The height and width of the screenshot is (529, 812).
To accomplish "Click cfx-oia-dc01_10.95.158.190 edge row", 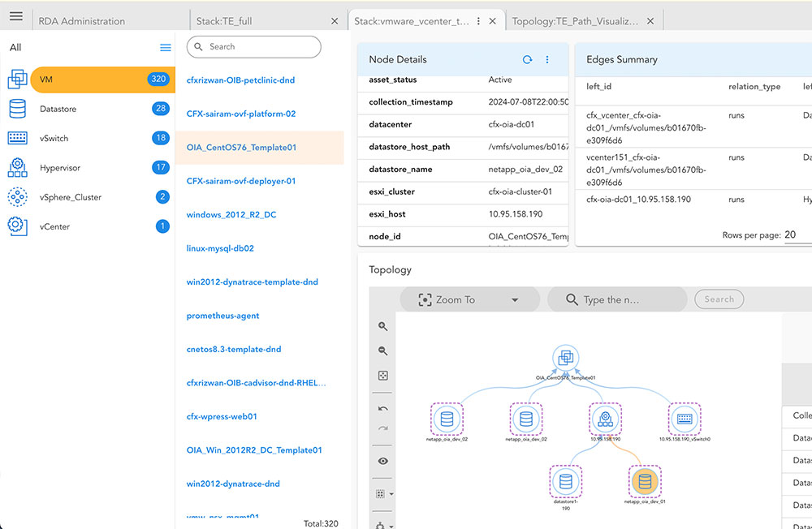I will coord(694,200).
